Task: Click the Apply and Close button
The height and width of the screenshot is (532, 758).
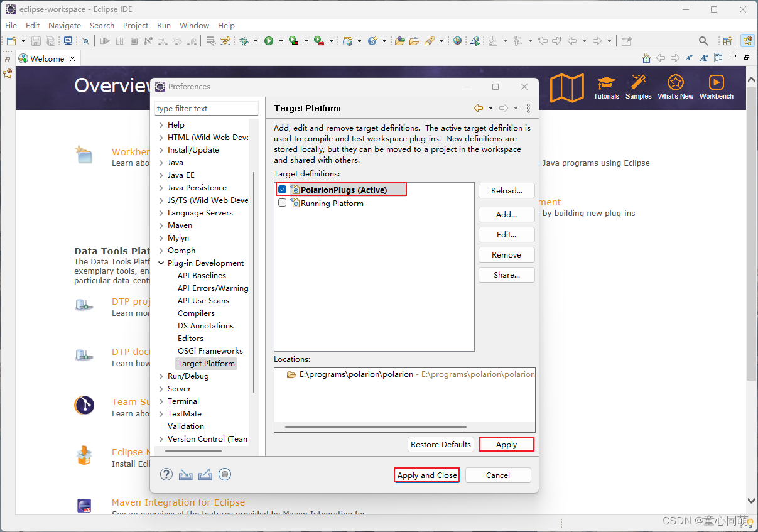Action: click(427, 475)
